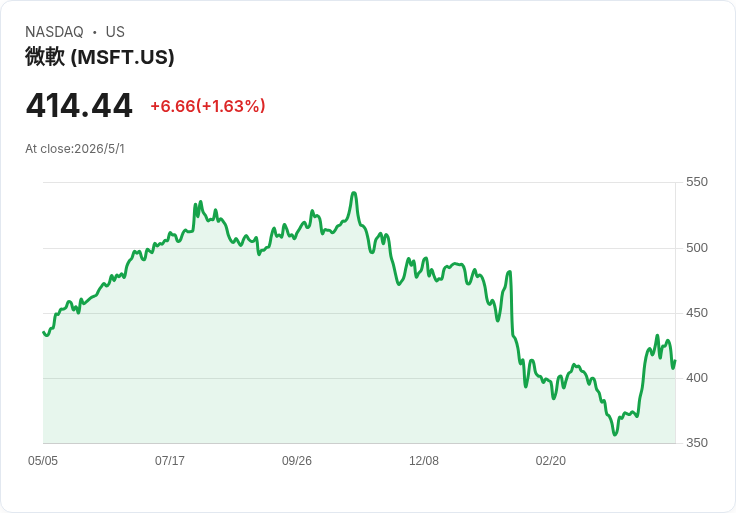The width and height of the screenshot is (736, 513).
Task: Click the 12/08 date axis label
Action: point(423,460)
